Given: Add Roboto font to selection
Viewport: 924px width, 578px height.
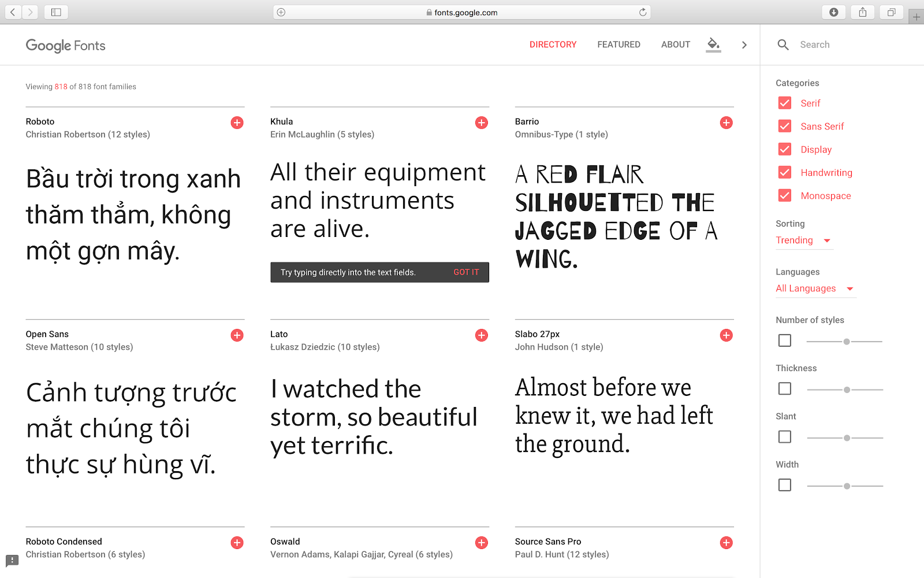Looking at the screenshot, I should point(237,123).
